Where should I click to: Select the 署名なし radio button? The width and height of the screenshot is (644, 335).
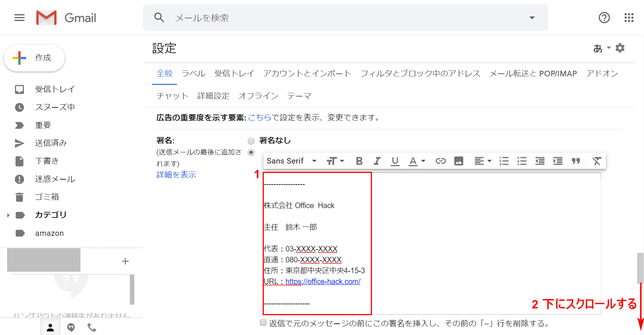tap(251, 141)
